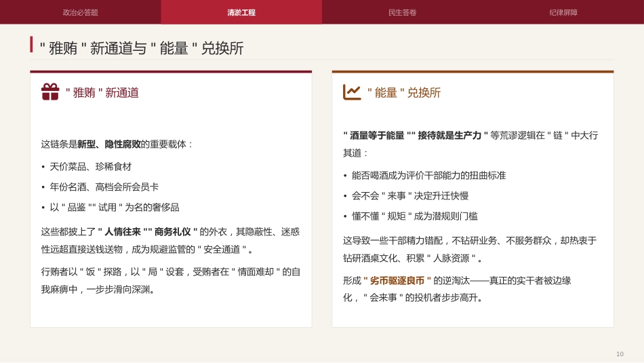This screenshot has width=644, height=363.
Task: Click the highlighted phrase "劣币驱逐良币"
Action: [397, 281]
